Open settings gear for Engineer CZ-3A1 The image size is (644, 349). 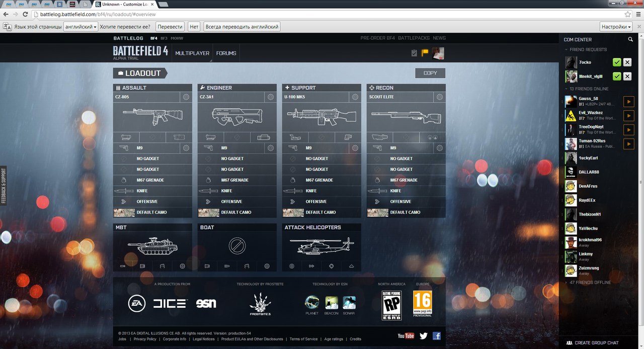270,97
